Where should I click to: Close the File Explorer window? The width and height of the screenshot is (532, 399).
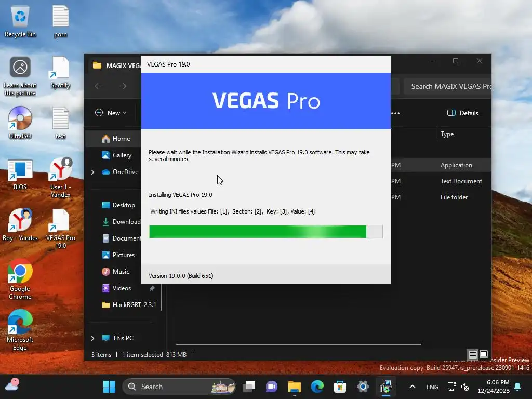click(x=479, y=61)
